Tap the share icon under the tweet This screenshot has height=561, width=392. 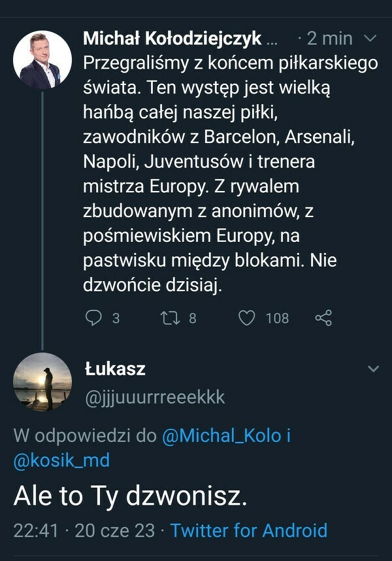click(x=323, y=318)
